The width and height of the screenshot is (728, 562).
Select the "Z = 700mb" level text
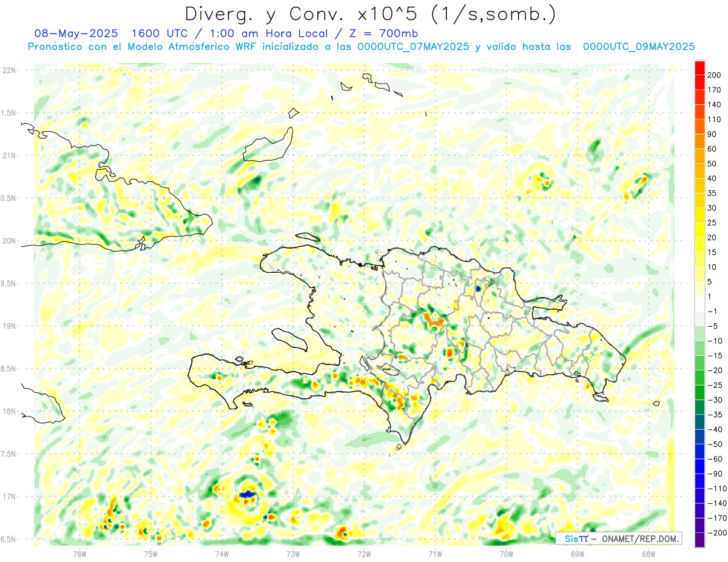[385, 33]
